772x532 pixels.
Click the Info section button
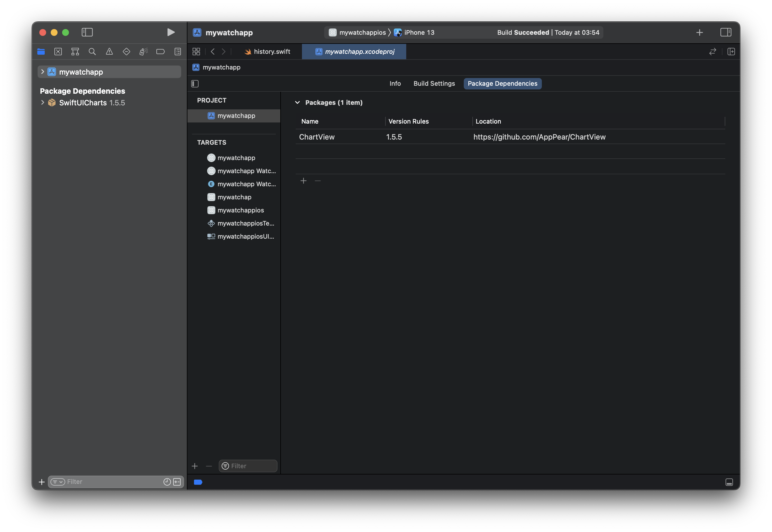click(x=395, y=83)
